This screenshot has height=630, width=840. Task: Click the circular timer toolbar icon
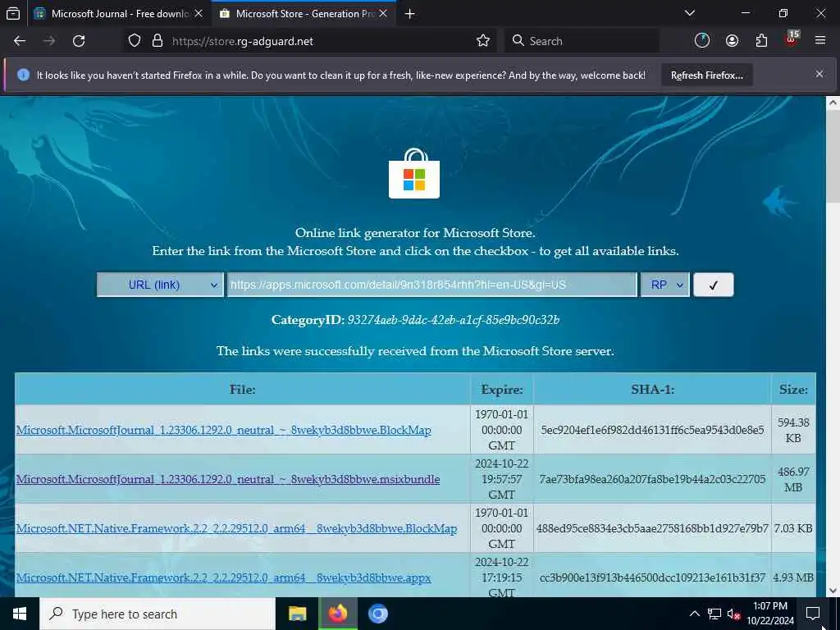[702, 41]
